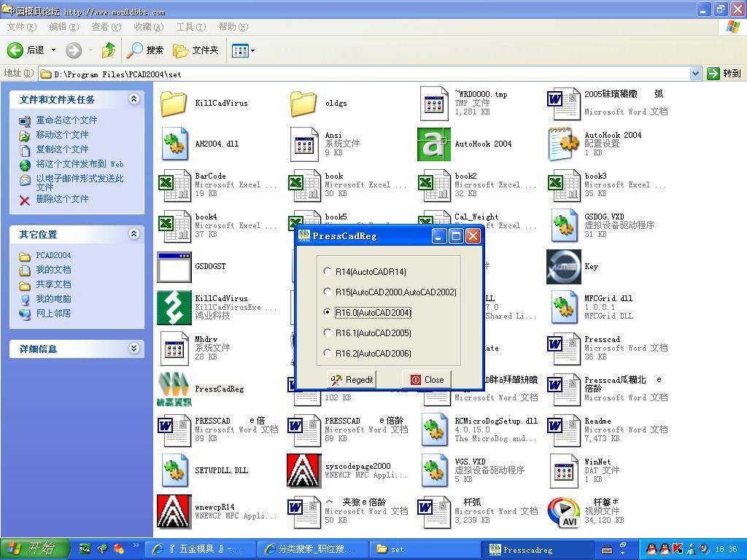Screen dimensions: 747x560
Task: Open 我的电脑 in other places
Action: point(53,298)
